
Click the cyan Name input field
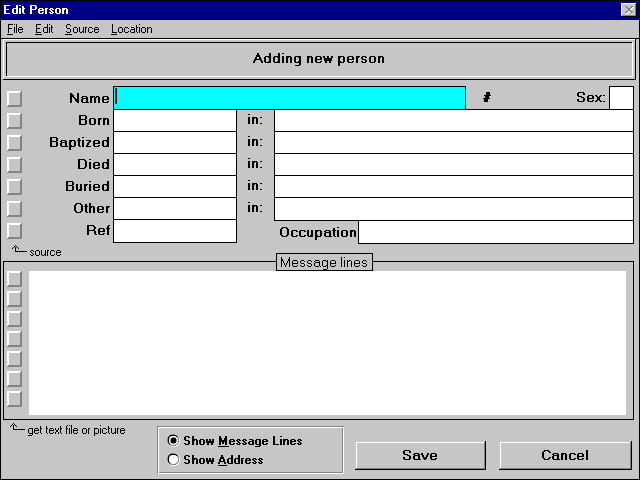[x=290, y=98]
